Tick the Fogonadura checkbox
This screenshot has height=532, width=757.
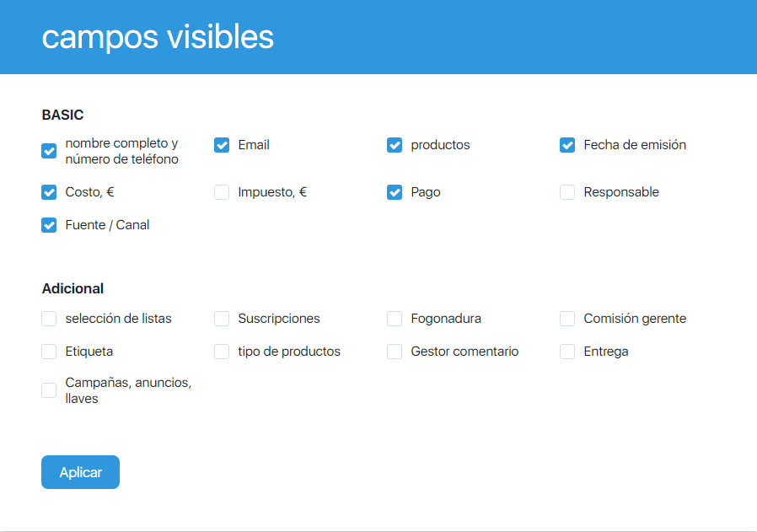click(395, 319)
